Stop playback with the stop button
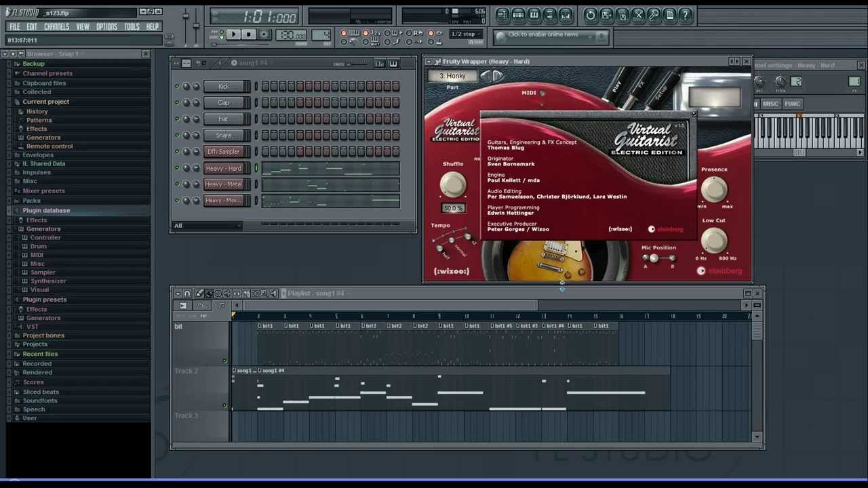This screenshot has width=868, height=488. click(x=248, y=35)
